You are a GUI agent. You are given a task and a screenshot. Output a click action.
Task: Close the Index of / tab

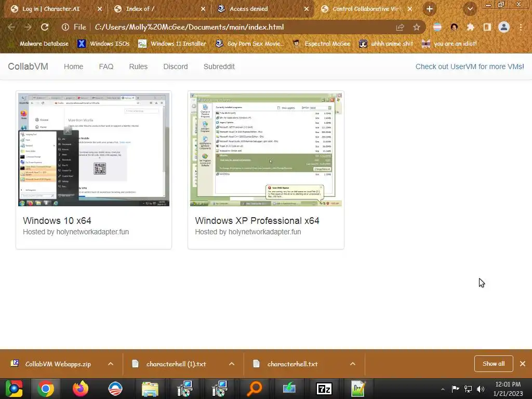203,9
